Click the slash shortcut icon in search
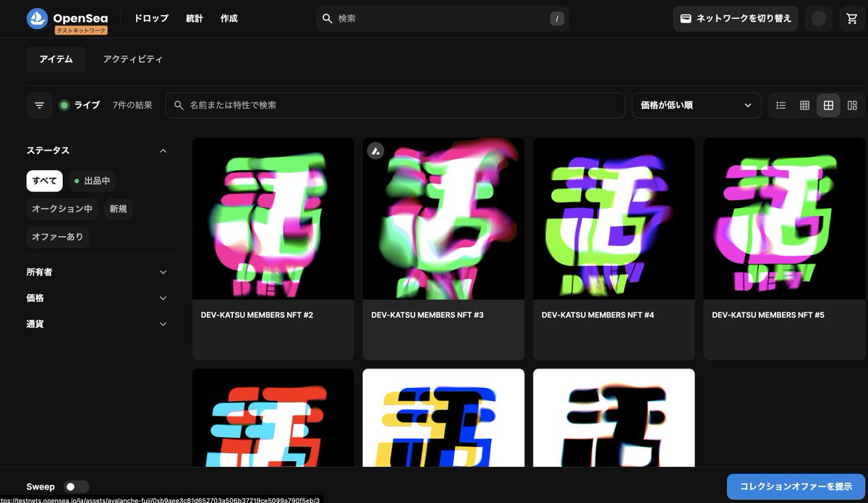The image size is (868, 503). pos(556,19)
